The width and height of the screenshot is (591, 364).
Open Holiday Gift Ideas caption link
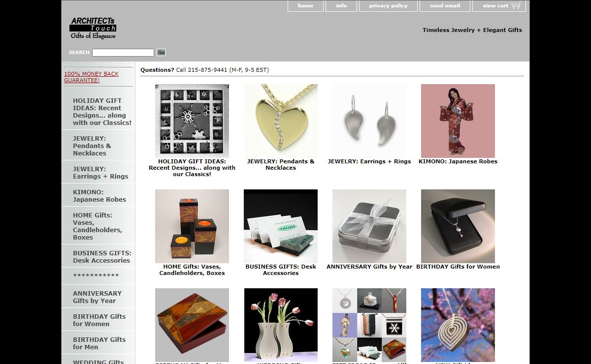192,168
